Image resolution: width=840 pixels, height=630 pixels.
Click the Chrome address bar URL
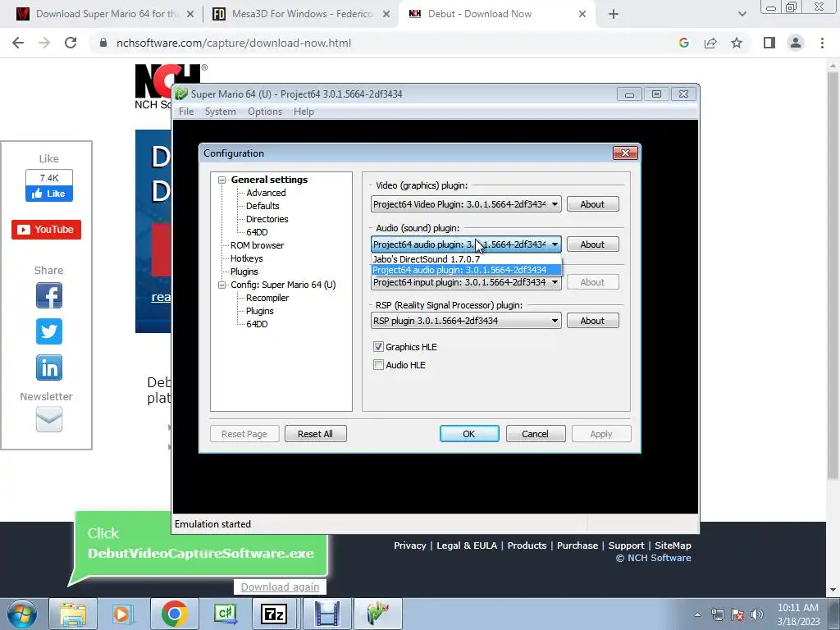coord(234,43)
